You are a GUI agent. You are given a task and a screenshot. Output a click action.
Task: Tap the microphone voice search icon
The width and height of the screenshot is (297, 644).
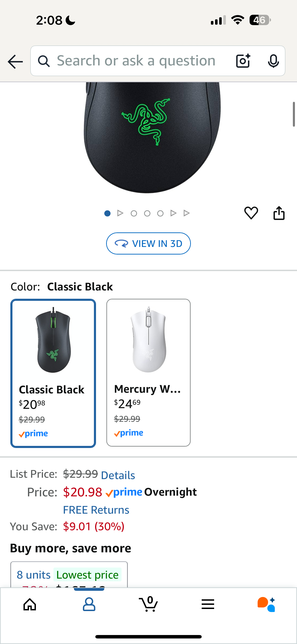coord(273,61)
